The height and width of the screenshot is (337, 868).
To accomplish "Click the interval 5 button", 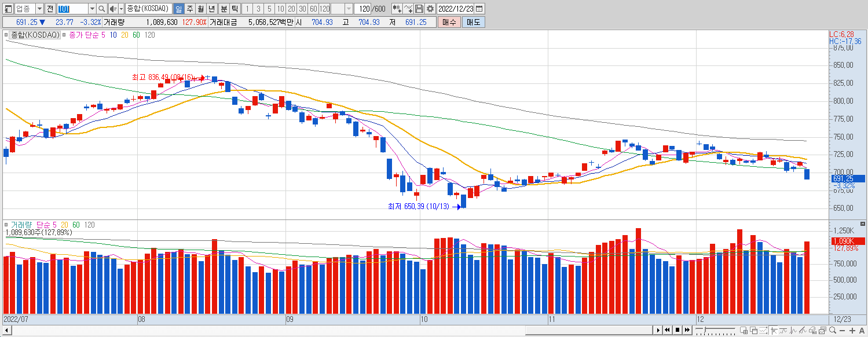I will pyautogui.click(x=269, y=9).
